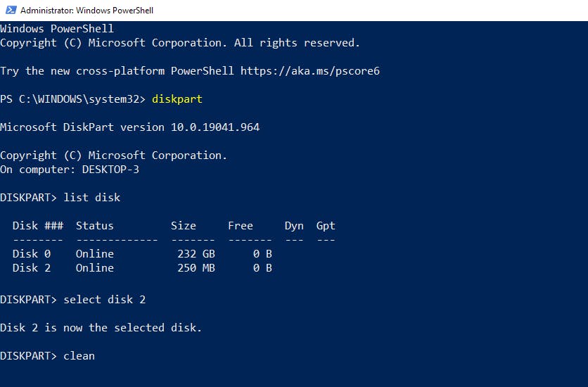Viewport: 588px width, 387px height.
Task: Click the 'Status' column header
Action: point(95,226)
